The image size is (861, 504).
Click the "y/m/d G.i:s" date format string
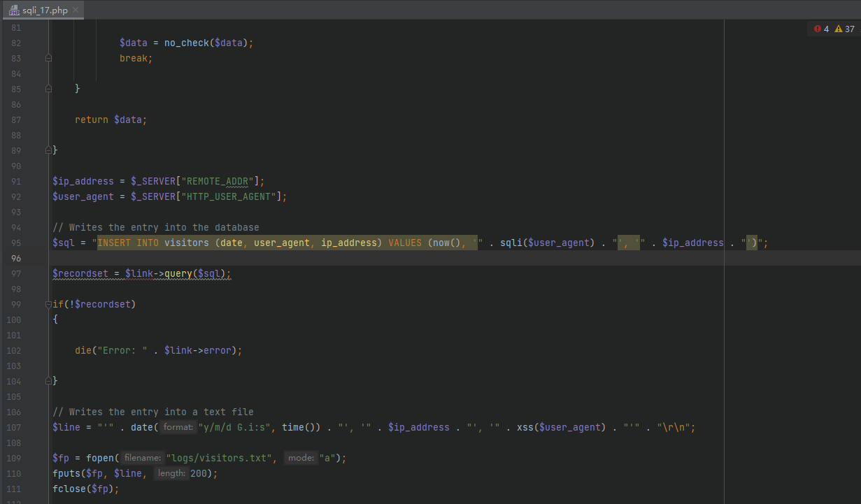click(234, 428)
